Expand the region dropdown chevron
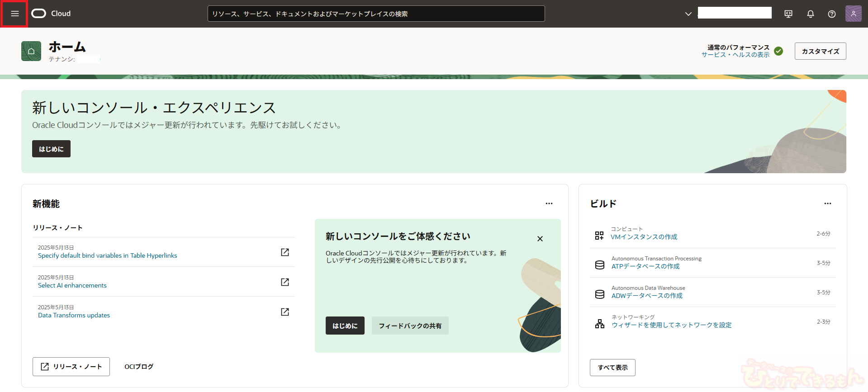The image size is (868, 392). pos(688,14)
